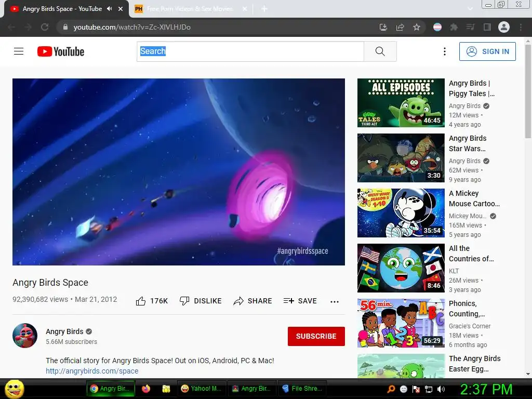The width and height of the screenshot is (532, 399).
Task: Open the YouTube hamburger guide menu
Action: pos(19,51)
